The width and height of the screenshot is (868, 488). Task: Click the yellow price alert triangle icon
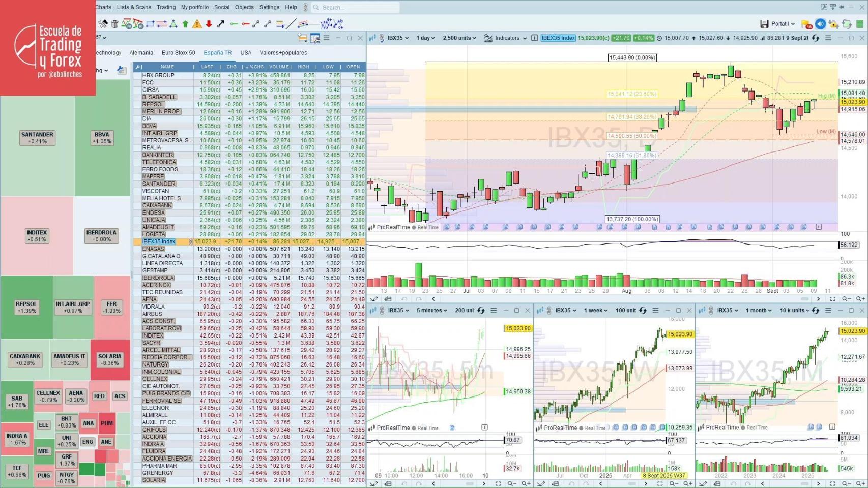pos(197,23)
